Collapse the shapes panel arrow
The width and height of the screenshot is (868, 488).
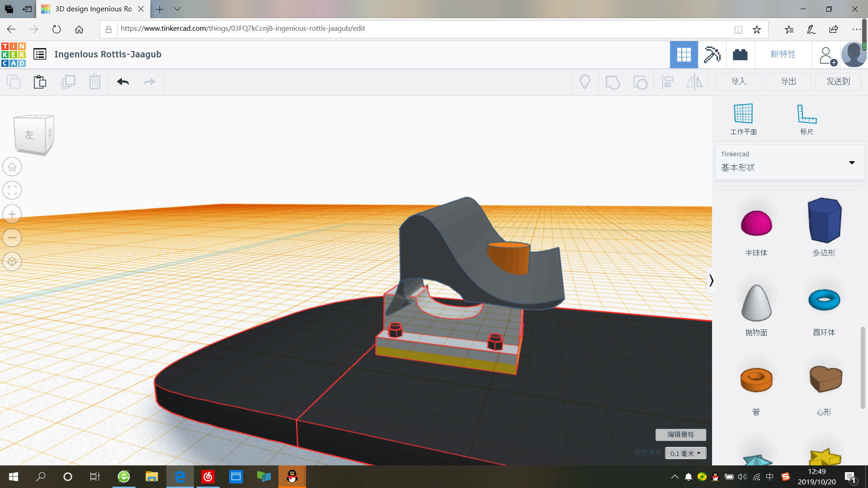pyautogui.click(x=711, y=281)
